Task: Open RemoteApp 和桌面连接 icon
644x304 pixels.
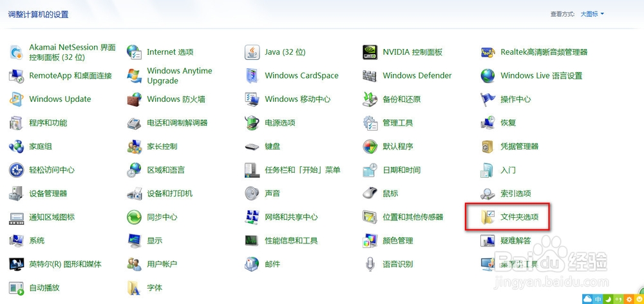Action: coord(17,75)
